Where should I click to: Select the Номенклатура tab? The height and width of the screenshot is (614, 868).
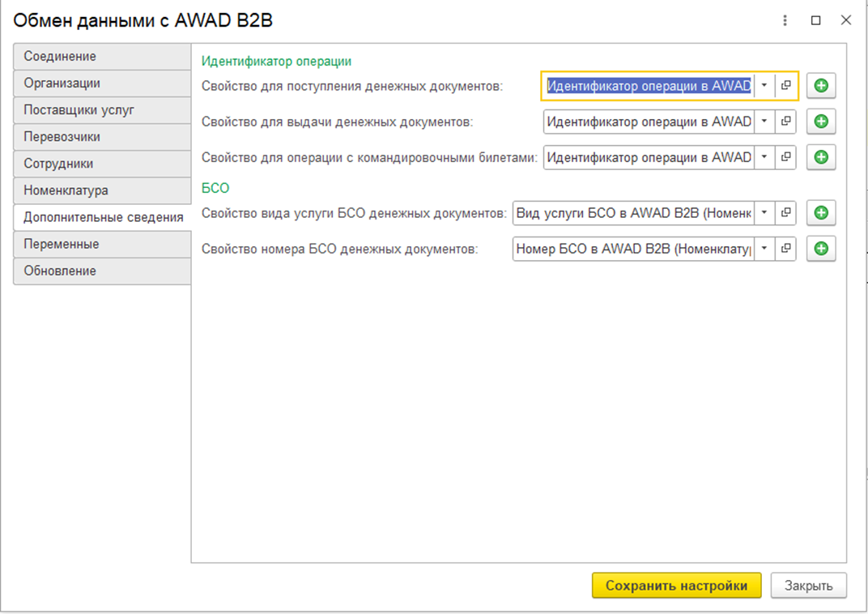(x=102, y=190)
